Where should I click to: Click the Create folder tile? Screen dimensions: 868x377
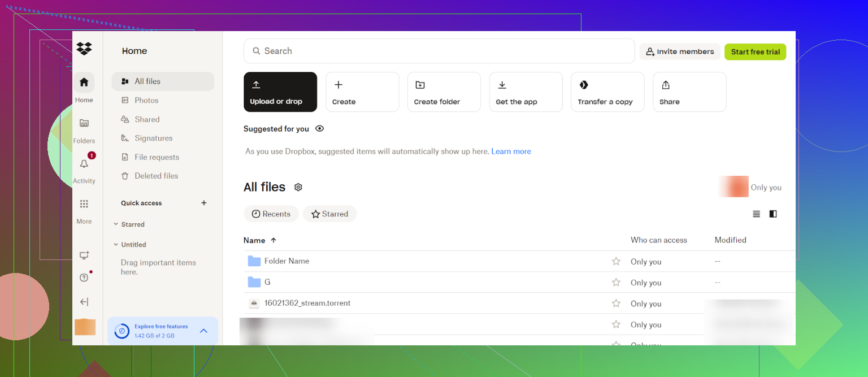(x=444, y=92)
